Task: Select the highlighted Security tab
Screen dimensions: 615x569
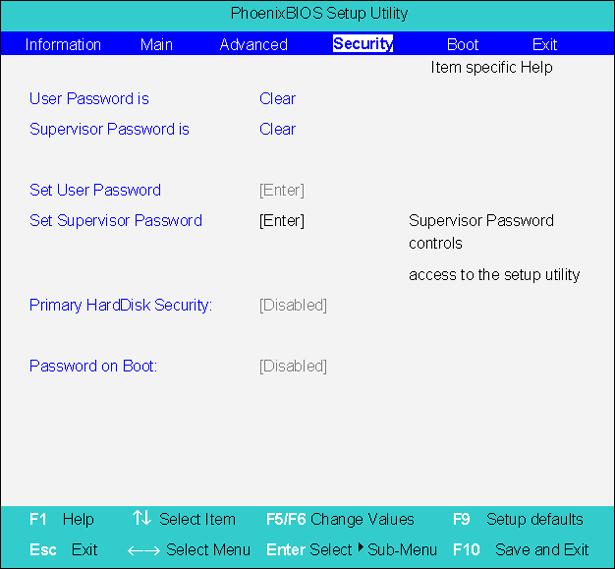Action: (x=363, y=44)
